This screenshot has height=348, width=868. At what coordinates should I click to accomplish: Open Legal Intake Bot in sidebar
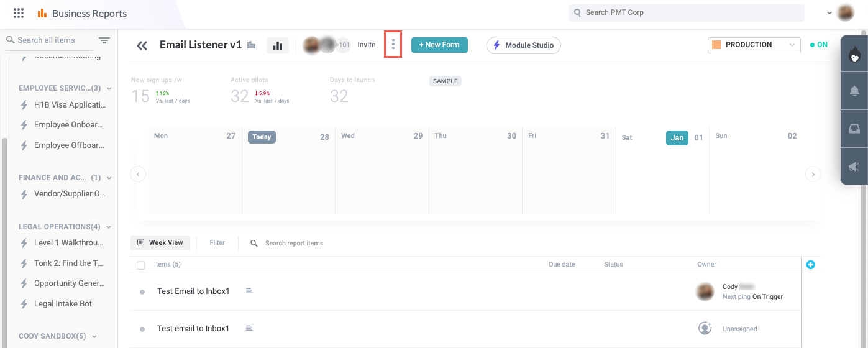(x=63, y=304)
